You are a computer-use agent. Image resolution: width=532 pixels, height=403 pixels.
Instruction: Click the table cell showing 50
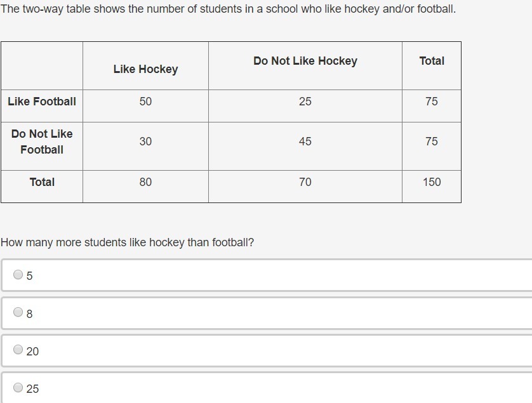point(145,102)
